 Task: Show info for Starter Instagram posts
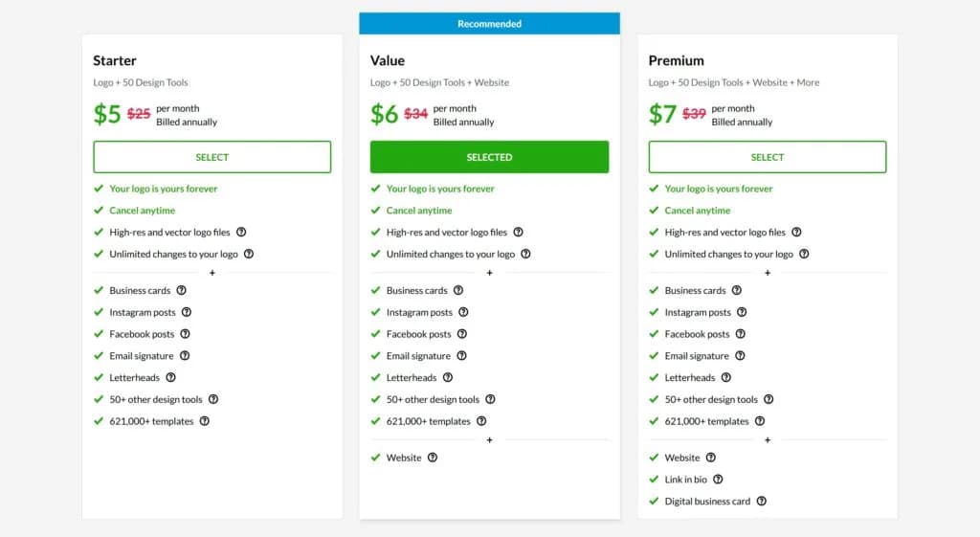[x=187, y=312]
